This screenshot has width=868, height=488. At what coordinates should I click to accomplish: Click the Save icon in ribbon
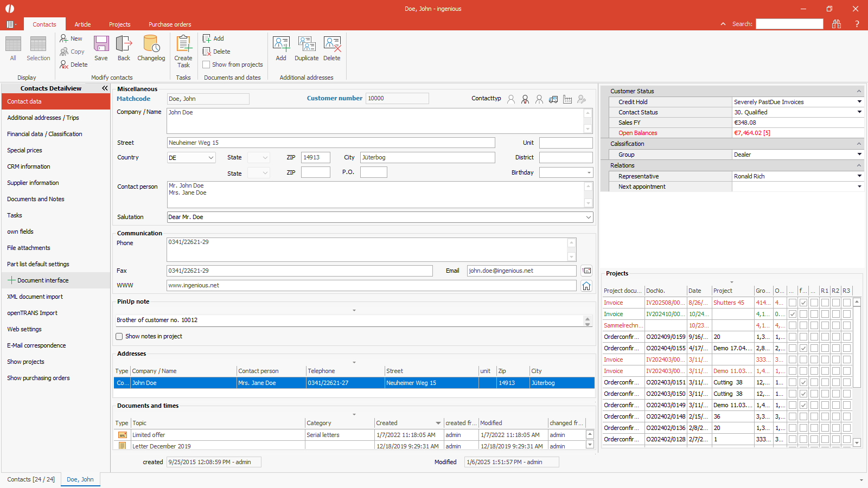click(101, 48)
